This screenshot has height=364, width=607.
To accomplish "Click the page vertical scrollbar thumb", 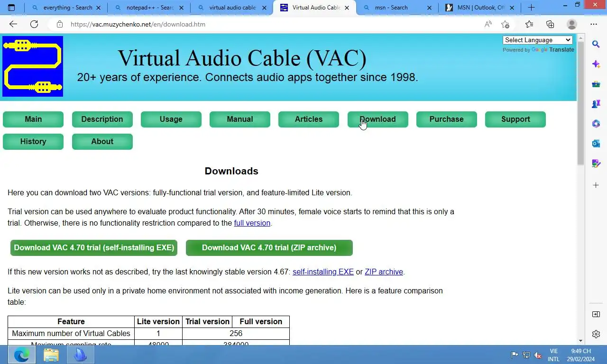I will 580,103.
